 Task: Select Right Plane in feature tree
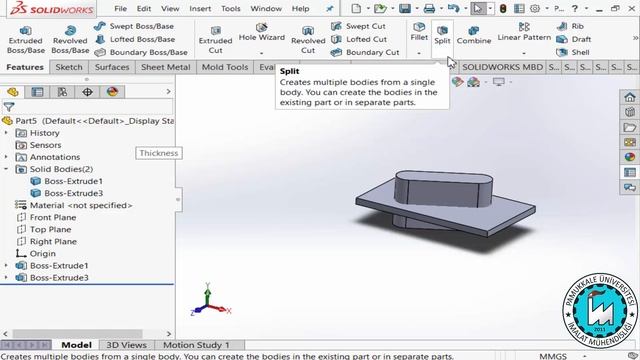[x=46, y=242]
